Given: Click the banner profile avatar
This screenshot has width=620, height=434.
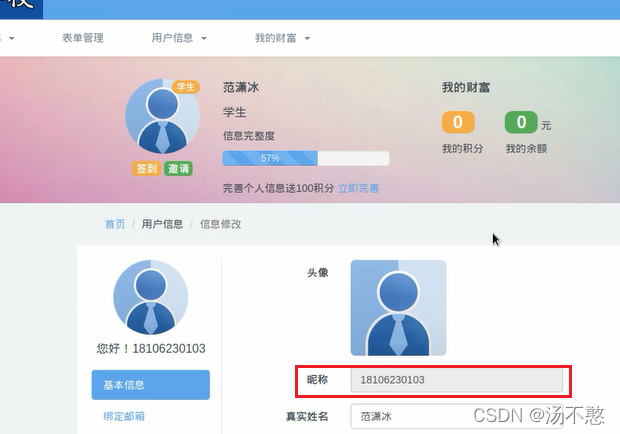Looking at the screenshot, I should coord(163,116).
